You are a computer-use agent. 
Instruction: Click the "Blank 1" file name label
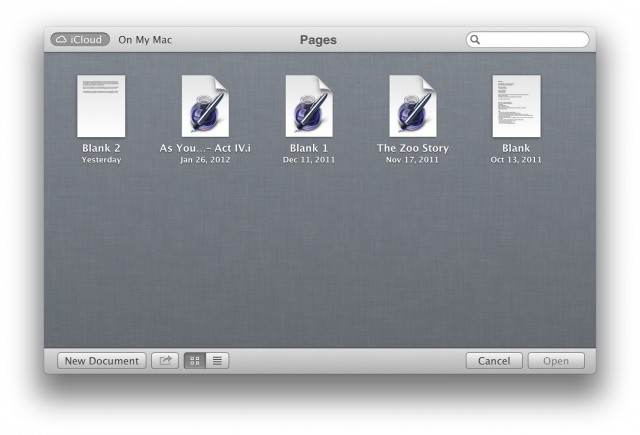point(309,148)
